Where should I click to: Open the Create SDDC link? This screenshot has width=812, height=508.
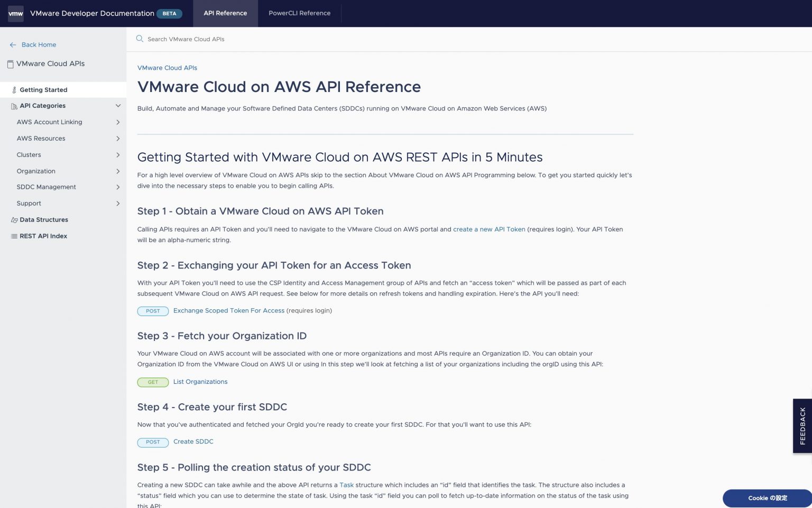193,442
